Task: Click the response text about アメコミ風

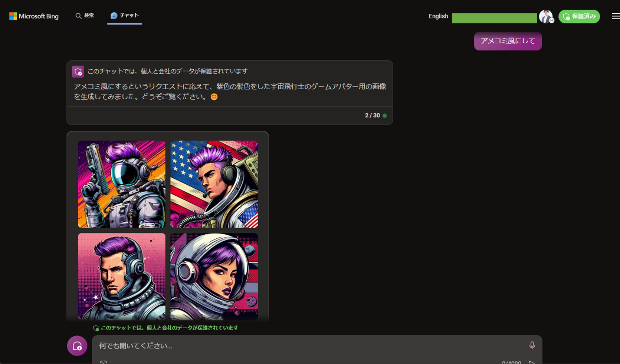Action: click(230, 92)
